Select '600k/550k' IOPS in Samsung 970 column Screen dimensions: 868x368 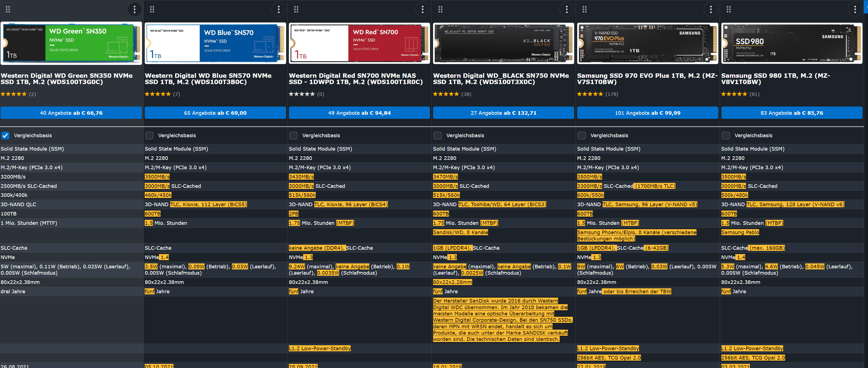[x=591, y=195]
